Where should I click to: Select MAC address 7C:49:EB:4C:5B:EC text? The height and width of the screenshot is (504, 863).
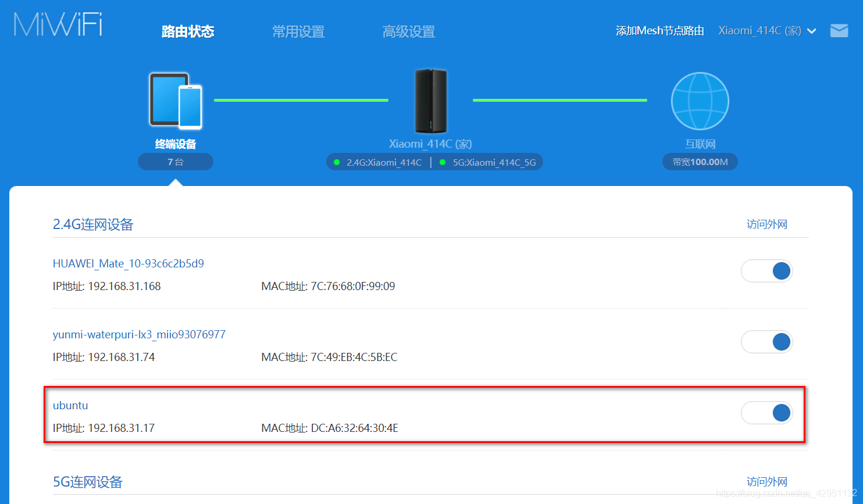354,357
